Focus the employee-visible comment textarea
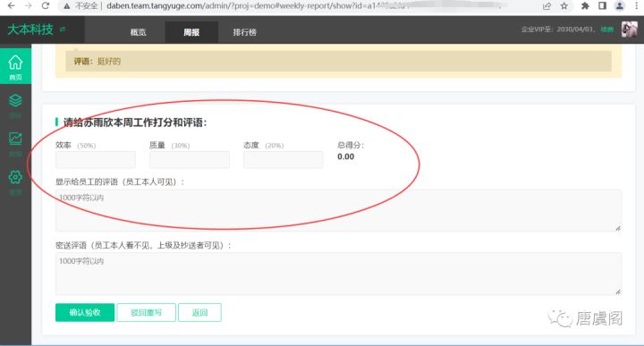Viewport: 644px width, 346px height. pyautogui.click(x=338, y=210)
